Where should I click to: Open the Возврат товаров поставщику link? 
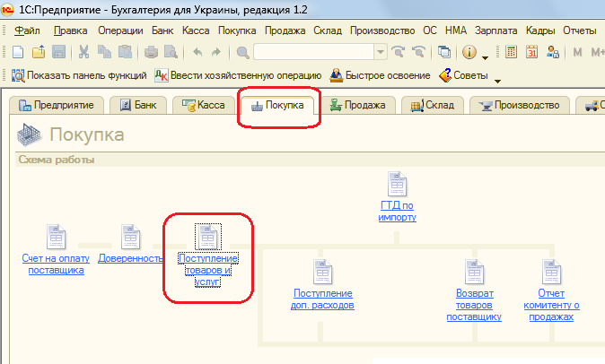(x=474, y=305)
